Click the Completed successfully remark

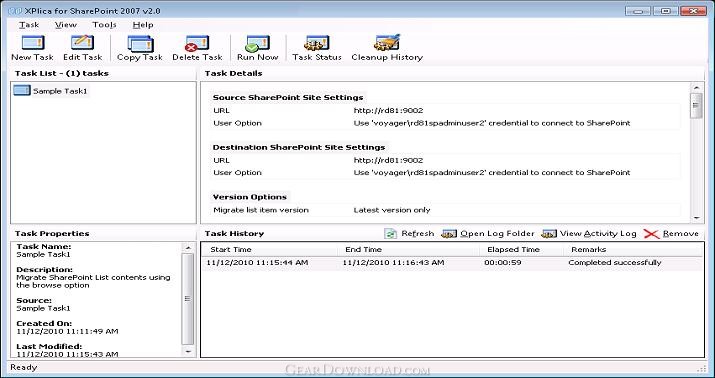615,263
